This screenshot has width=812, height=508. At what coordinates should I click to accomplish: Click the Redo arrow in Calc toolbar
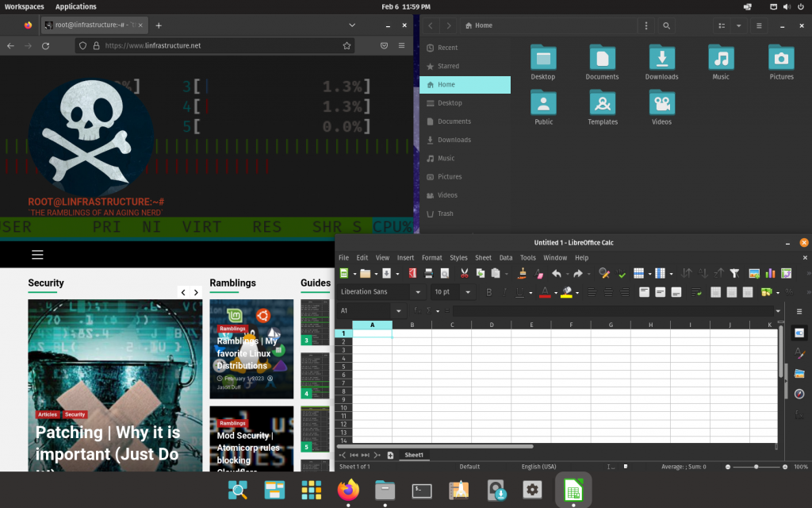[578, 273]
